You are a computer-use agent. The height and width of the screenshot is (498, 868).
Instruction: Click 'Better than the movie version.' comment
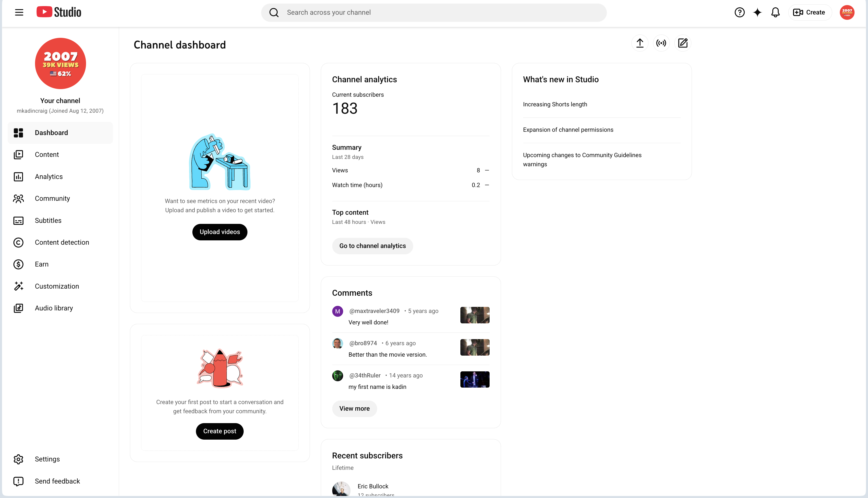tap(388, 355)
